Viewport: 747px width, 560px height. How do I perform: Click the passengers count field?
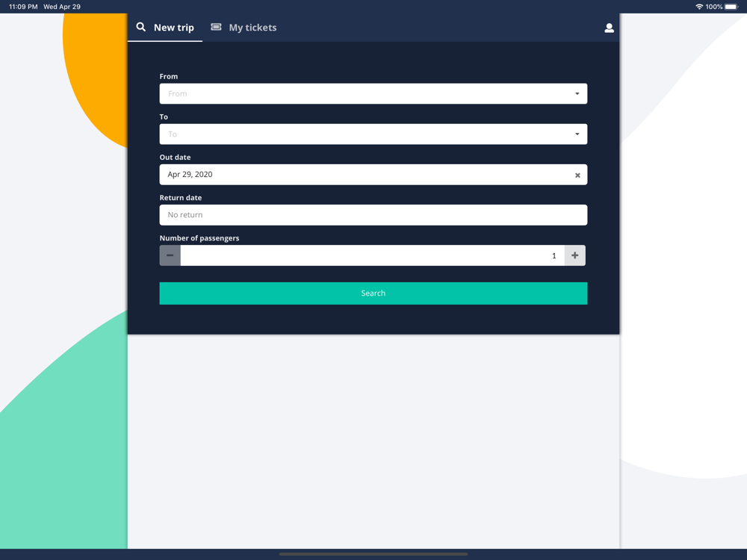point(373,255)
